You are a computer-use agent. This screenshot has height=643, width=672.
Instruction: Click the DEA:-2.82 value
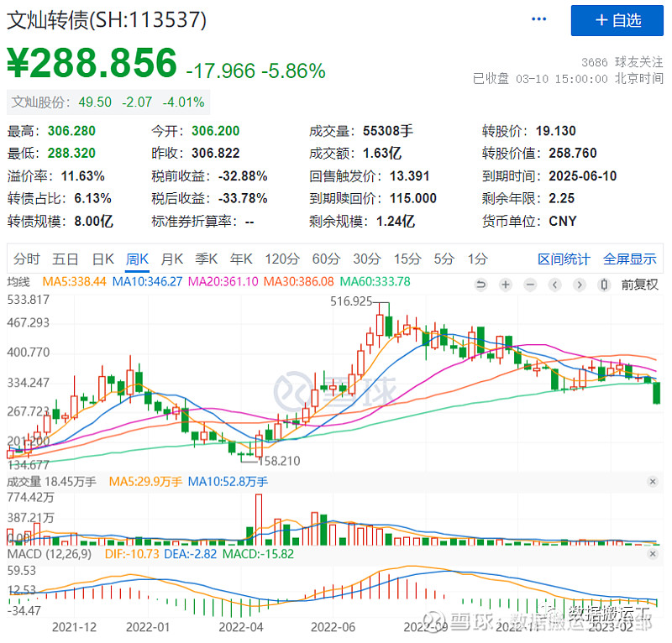[x=191, y=554]
